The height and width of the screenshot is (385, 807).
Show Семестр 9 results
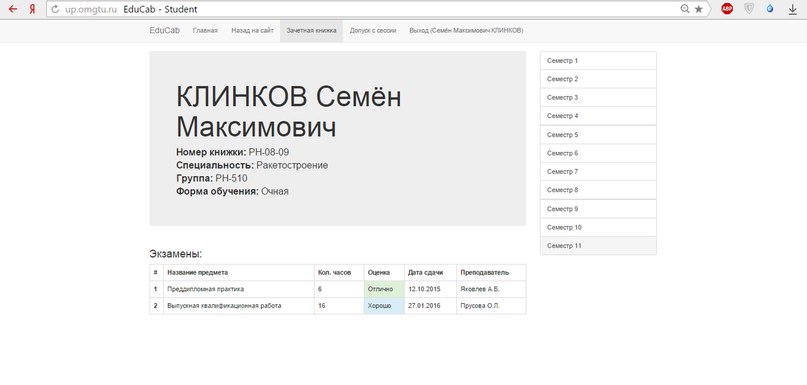point(598,209)
